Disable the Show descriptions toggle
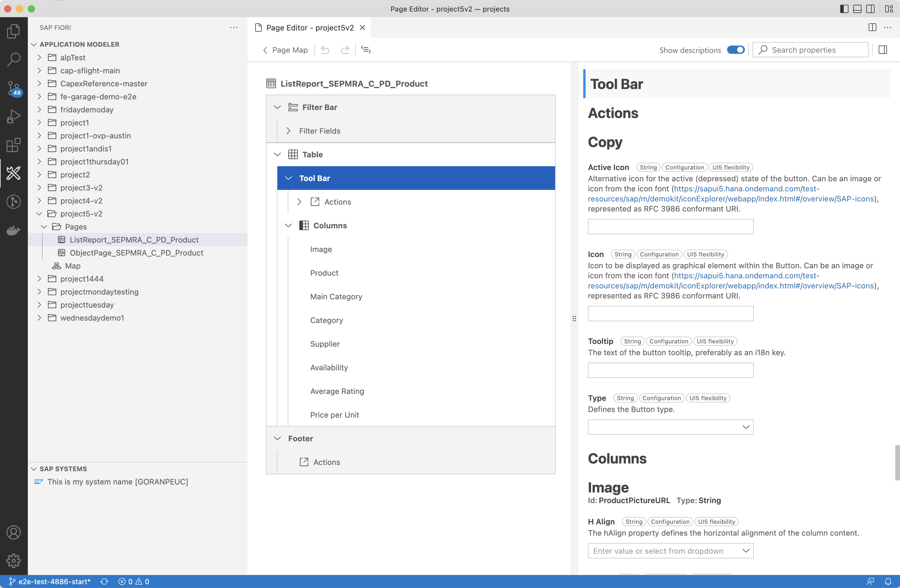 pyautogui.click(x=735, y=49)
